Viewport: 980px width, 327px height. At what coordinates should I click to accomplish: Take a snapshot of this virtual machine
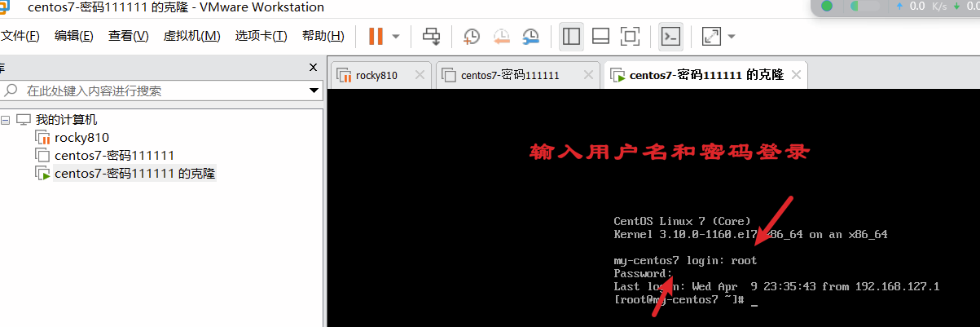pos(472,36)
